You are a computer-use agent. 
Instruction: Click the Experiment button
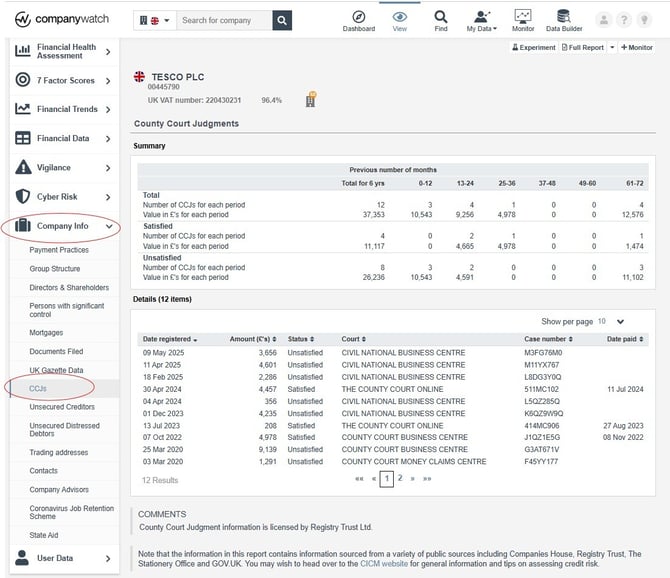pyautogui.click(x=534, y=47)
